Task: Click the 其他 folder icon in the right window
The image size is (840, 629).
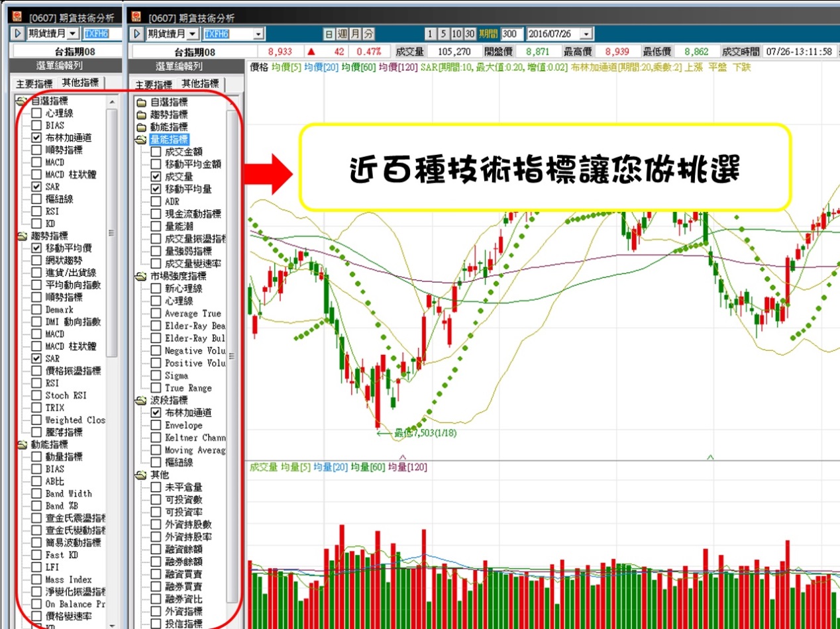Action: coord(141,475)
